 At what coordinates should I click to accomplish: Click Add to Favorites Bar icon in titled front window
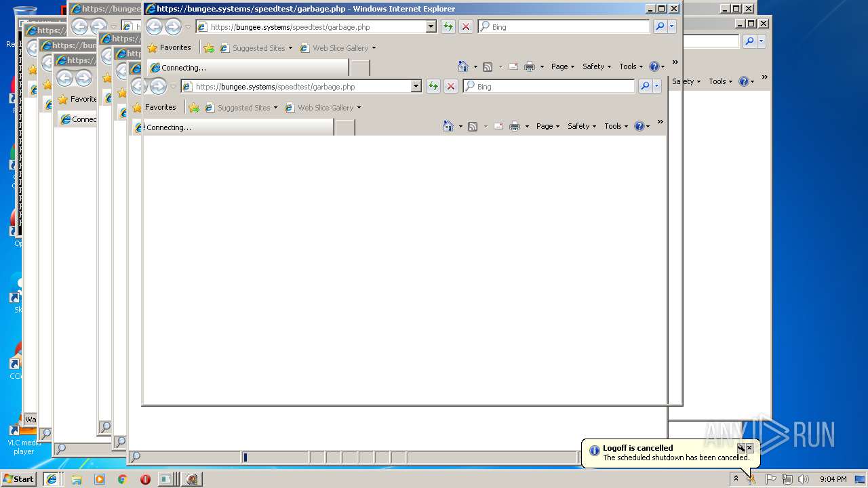209,48
